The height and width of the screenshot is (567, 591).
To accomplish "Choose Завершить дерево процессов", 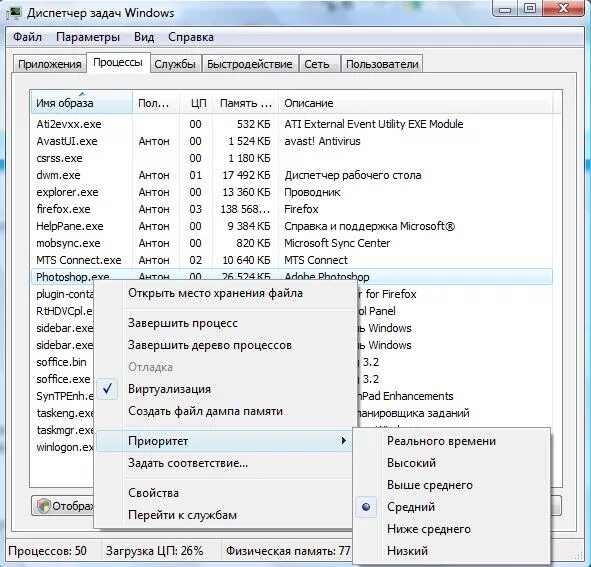I will [x=210, y=345].
